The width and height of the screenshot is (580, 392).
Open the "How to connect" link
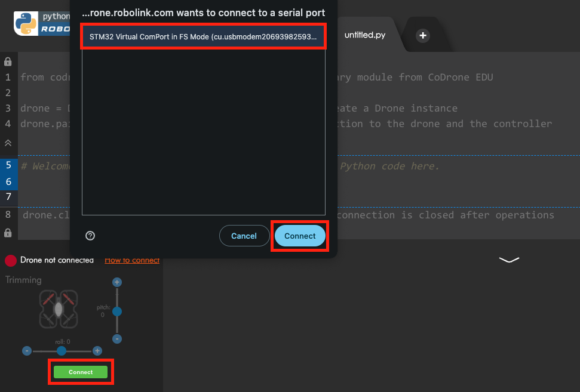(132, 260)
